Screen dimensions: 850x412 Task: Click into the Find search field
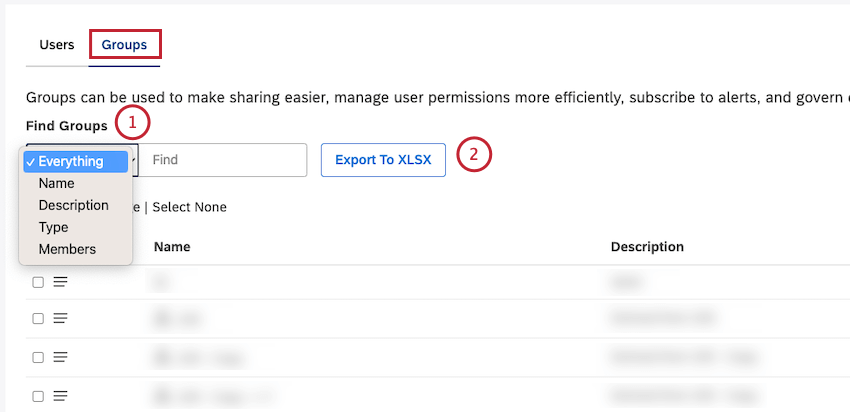tap(223, 160)
